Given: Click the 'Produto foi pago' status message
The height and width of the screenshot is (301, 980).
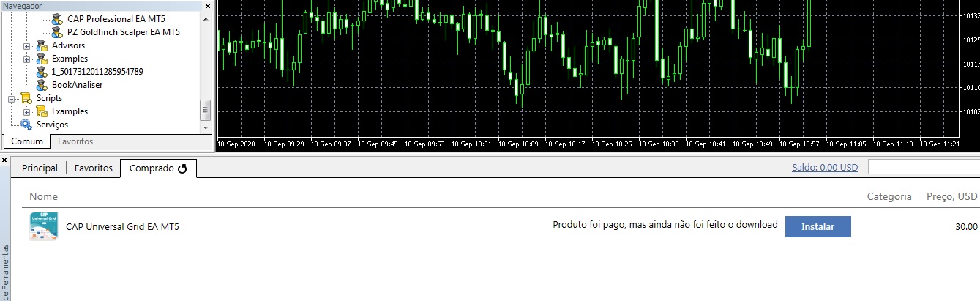Looking at the screenshot, I should [665, 225].
